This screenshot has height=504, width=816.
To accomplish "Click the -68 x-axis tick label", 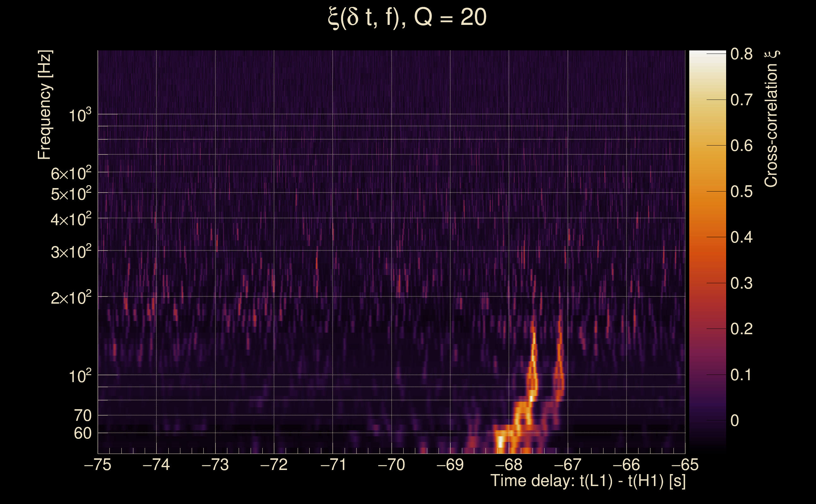I will pos(509,465).
